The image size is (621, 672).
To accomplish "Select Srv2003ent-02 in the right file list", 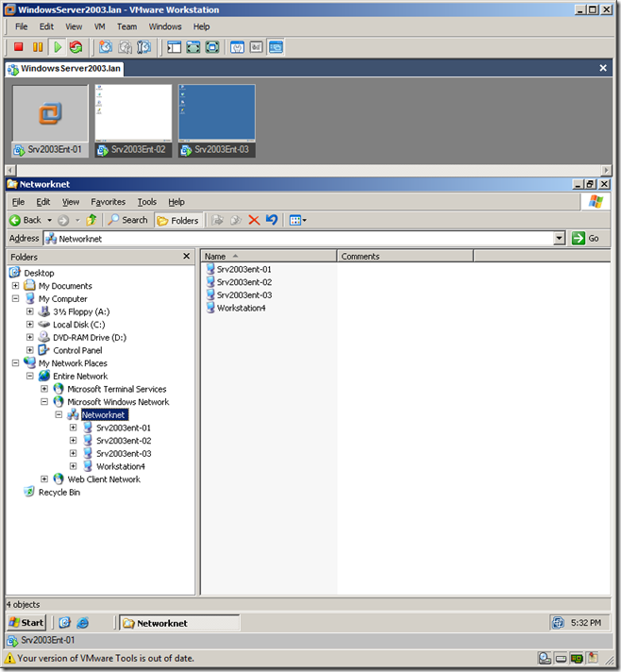I will pos(239,282).
